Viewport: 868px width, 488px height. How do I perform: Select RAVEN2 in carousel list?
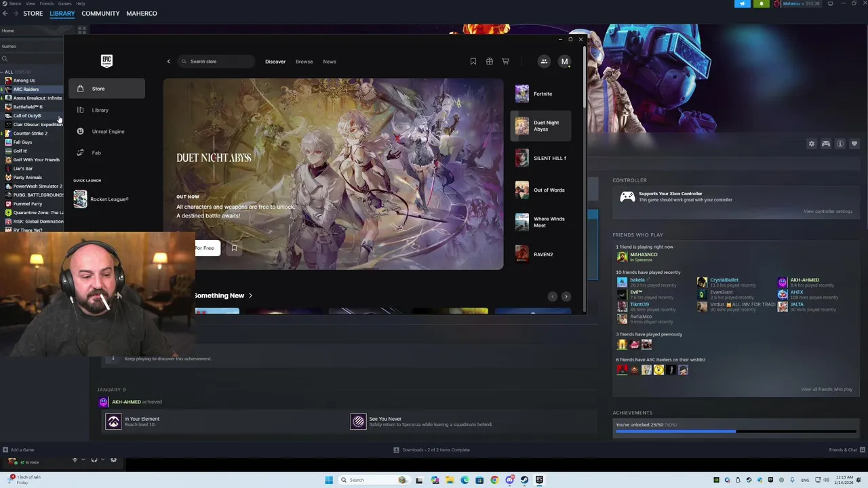(541, 254)
